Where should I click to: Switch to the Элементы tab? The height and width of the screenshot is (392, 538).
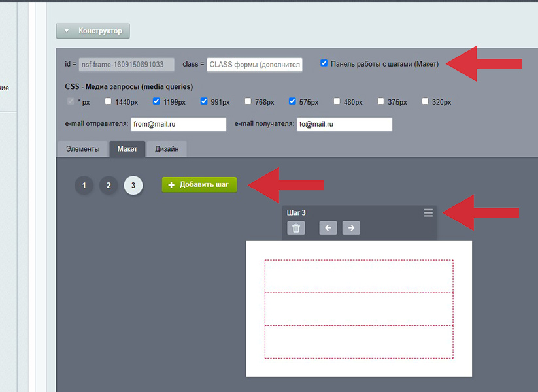(x=83, y=149)
